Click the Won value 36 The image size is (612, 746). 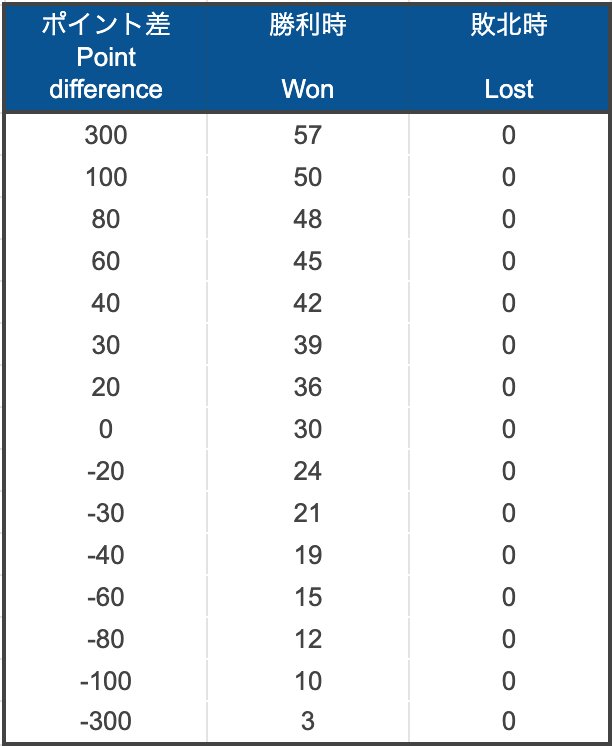[308, 387]
